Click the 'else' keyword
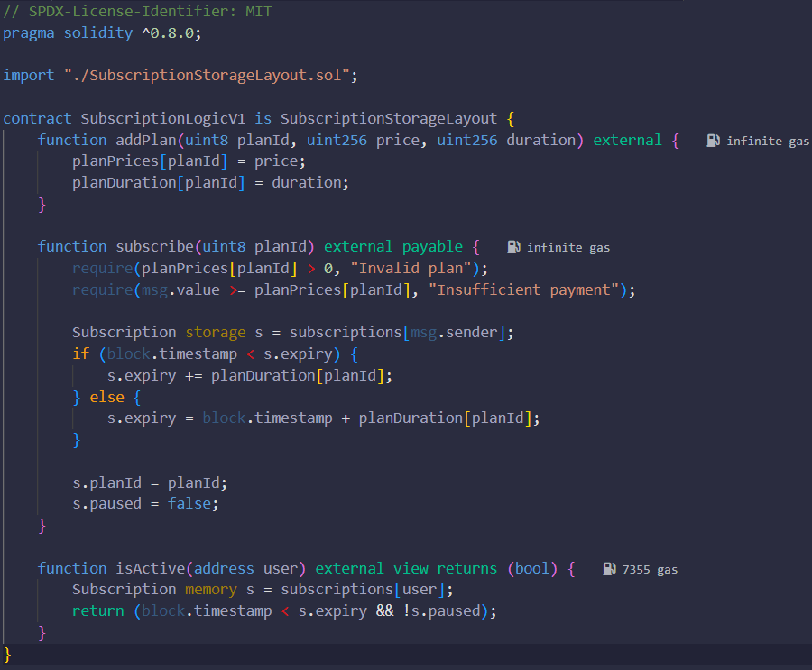Image resolution: width=812 pixels, height=670 pixels. 106,397
